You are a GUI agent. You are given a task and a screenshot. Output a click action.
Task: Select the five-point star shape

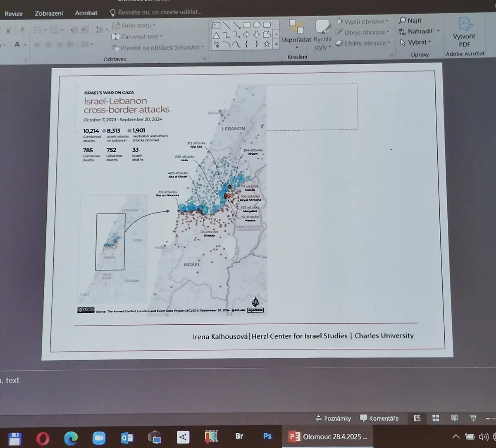click(267, 44)
